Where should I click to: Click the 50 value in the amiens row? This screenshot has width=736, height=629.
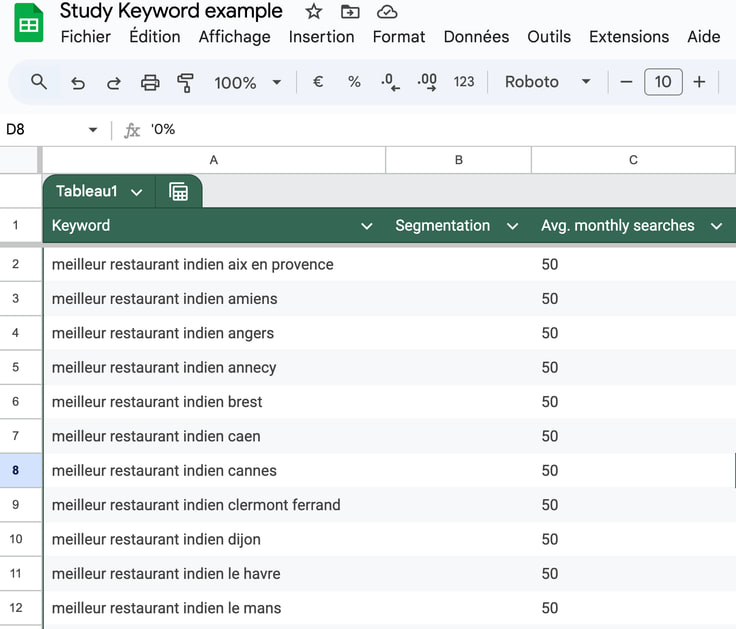550,299
